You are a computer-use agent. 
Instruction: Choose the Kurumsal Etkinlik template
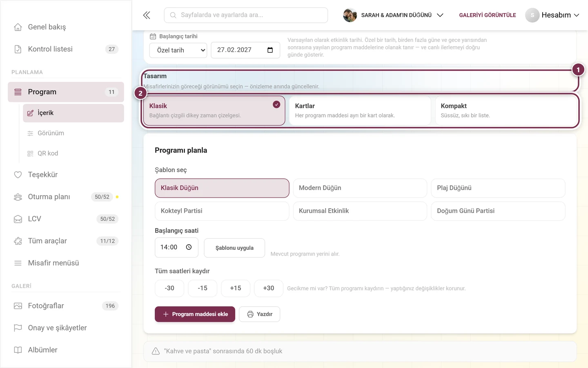(x=360, y=211)
